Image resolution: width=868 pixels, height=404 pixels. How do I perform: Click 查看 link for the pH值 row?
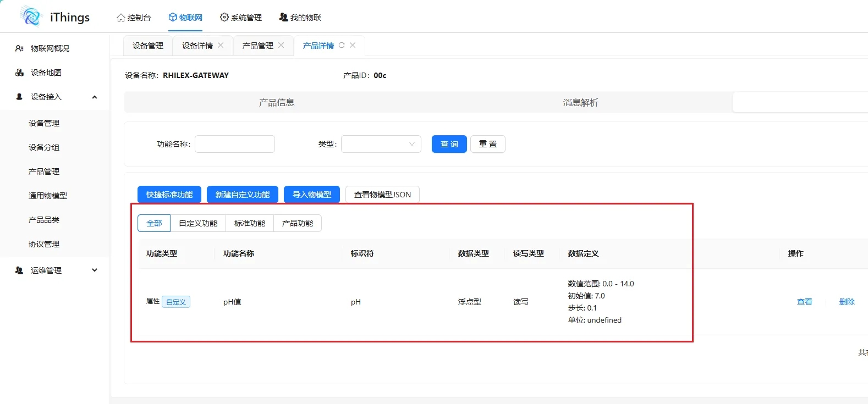(804, 302)
